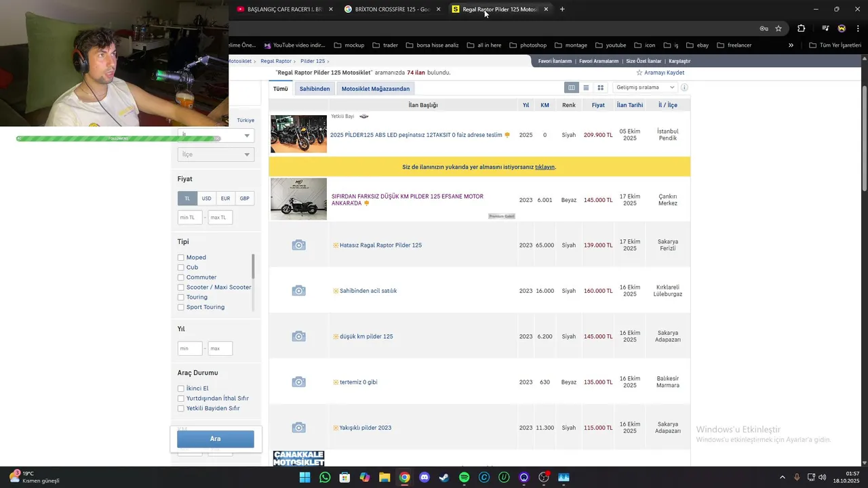The height and width of the screenshot is (488, 868).
Task: Select the EUR currency button
Action: click(225, 199)
